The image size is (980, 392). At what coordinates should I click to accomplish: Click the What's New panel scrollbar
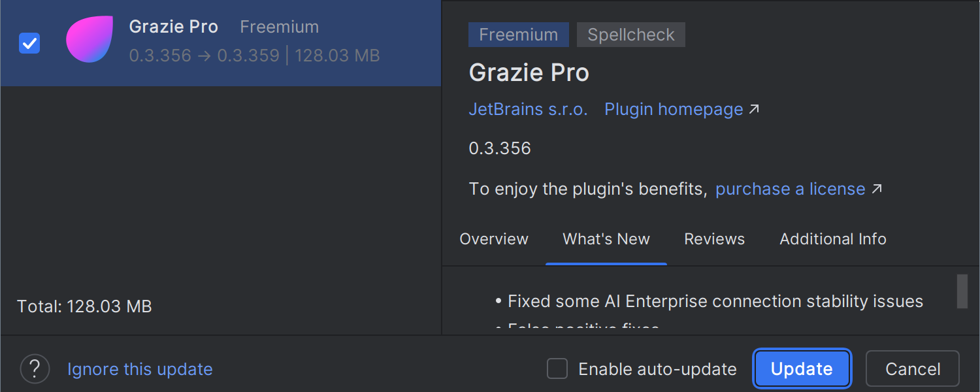(x=962, y=291)
